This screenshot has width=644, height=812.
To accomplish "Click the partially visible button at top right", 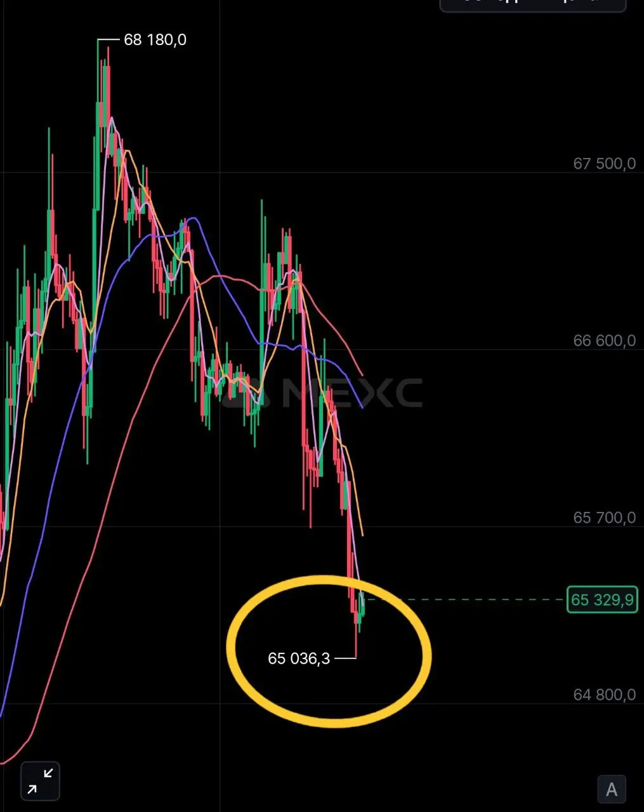I will [x=533, y=6].
